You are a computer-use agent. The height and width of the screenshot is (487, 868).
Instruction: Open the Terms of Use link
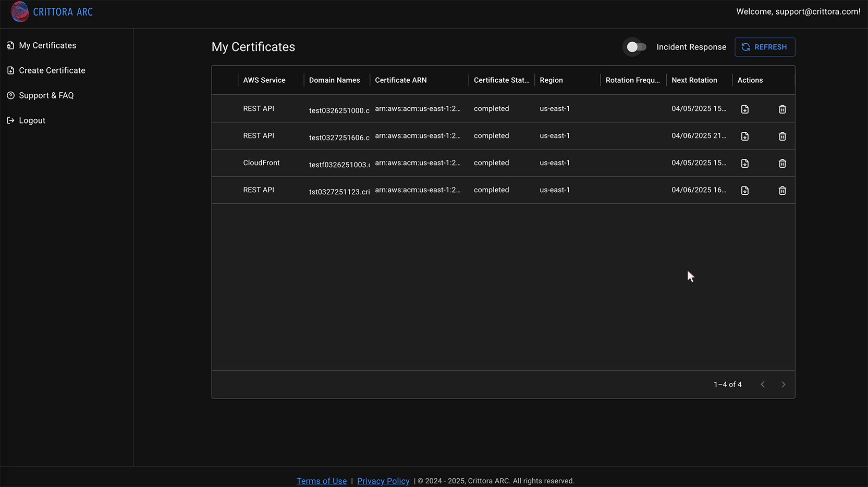(x=322, y=481)
